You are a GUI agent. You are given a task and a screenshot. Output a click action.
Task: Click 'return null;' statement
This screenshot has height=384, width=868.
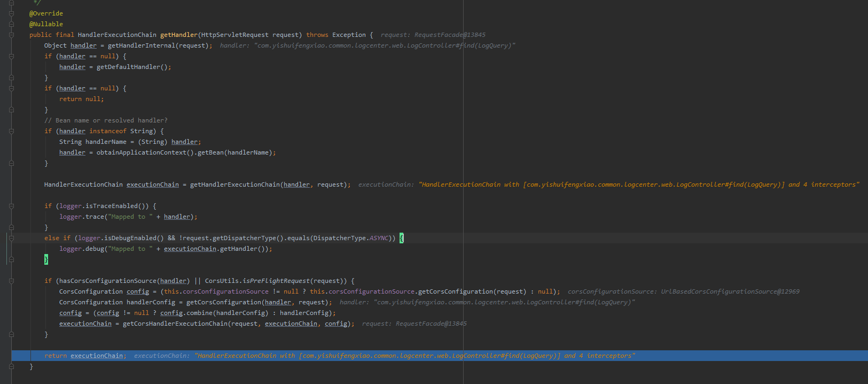(x=82, y=99)
